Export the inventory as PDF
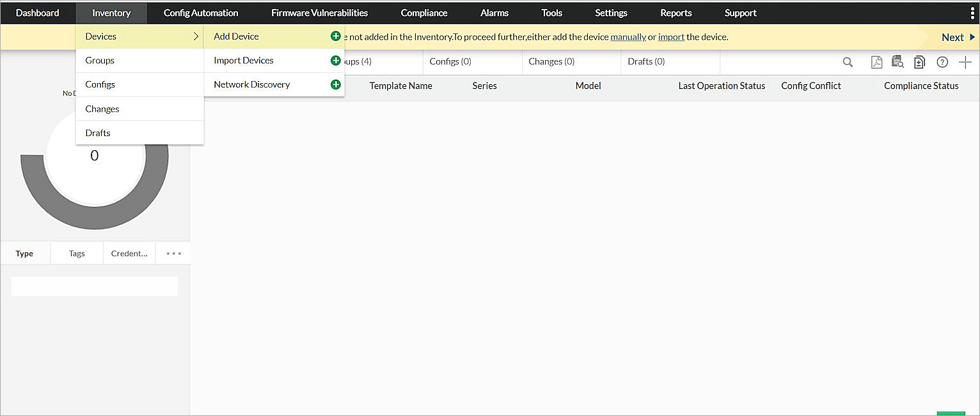Viewport: 980px width, 416px height. pos(876,62)
